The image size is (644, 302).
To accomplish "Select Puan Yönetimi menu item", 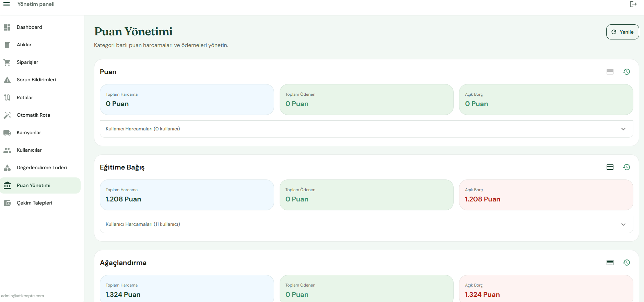I will click(x=40, y=185).
